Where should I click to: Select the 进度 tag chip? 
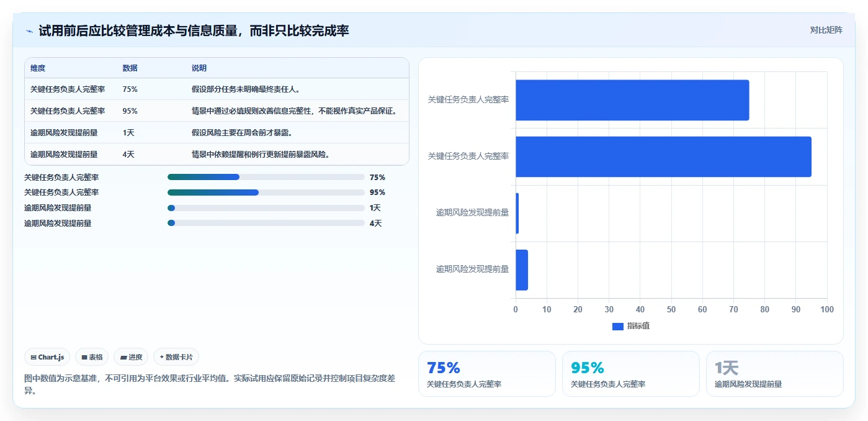131,357
